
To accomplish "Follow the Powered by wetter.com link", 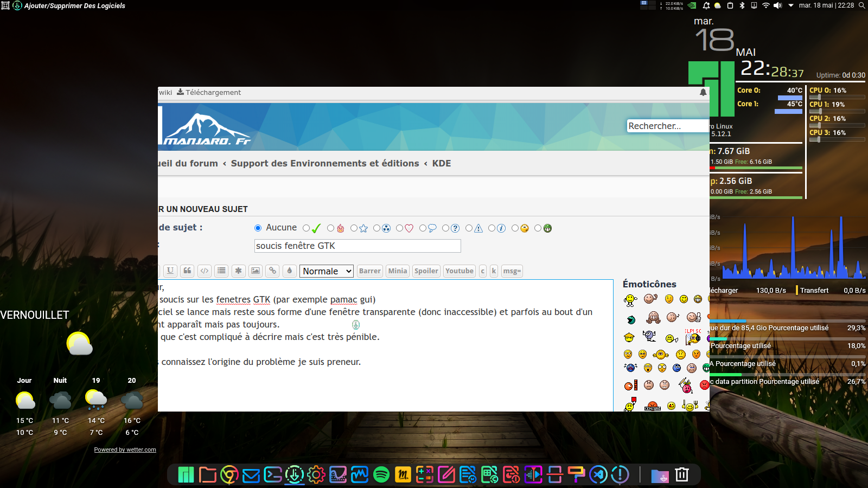I will [x=125, y=450].
